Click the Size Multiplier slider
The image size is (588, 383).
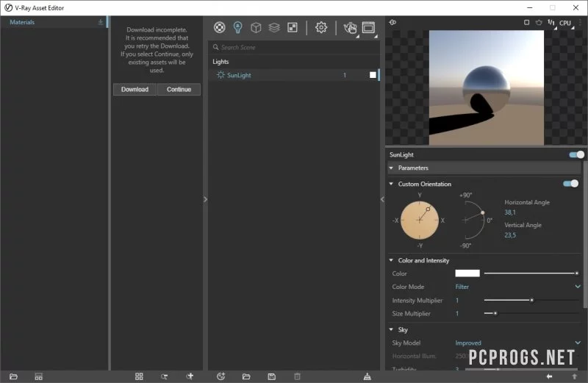tap(531, 313)
